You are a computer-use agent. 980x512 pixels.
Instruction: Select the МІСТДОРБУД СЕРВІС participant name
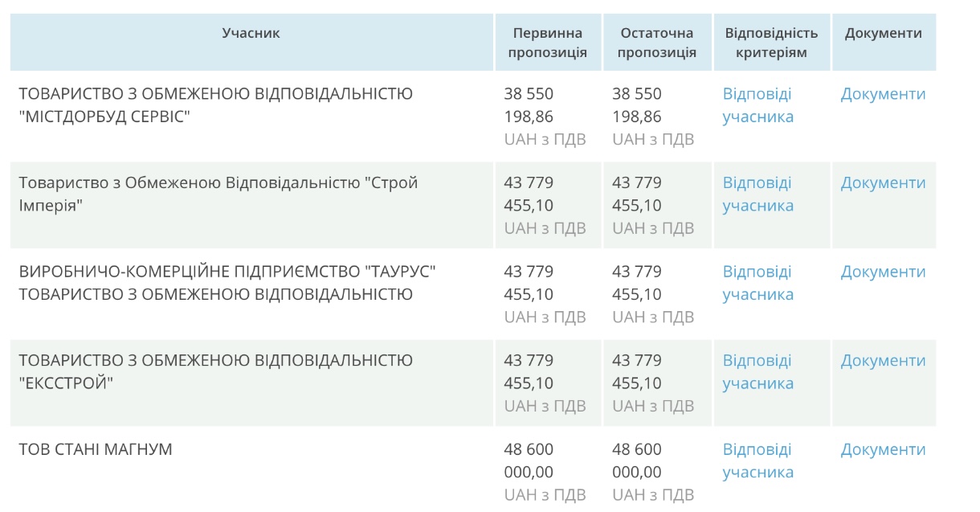pos(215,105)
